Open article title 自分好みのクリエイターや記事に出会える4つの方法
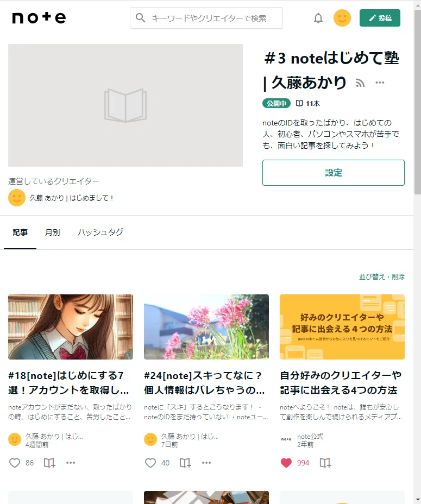The height and width of the screenshot is (504, 421). pyautogui.click(x=341, y=382)
